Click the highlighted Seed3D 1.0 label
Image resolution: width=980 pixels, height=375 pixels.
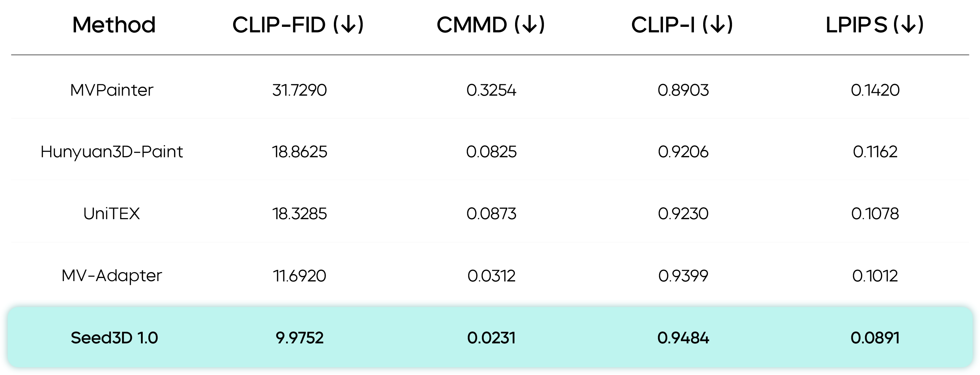pos(114,338)
